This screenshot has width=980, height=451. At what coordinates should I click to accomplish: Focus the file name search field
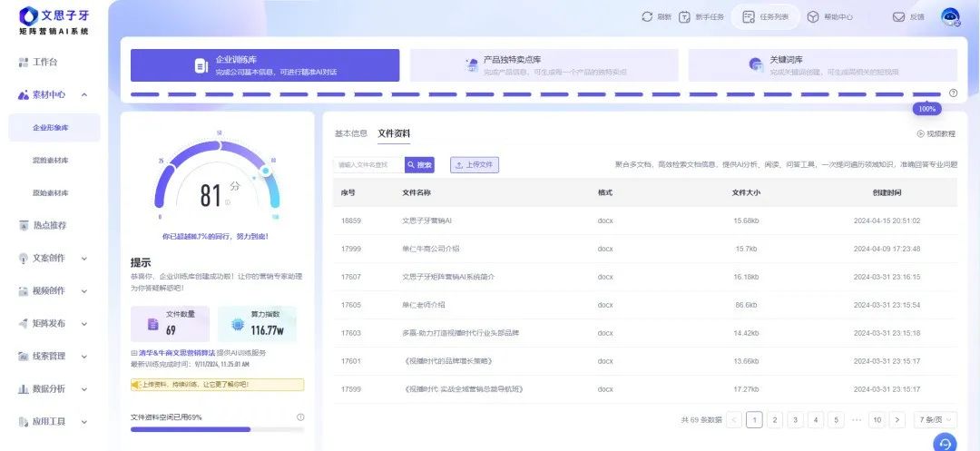coord(368,165)
